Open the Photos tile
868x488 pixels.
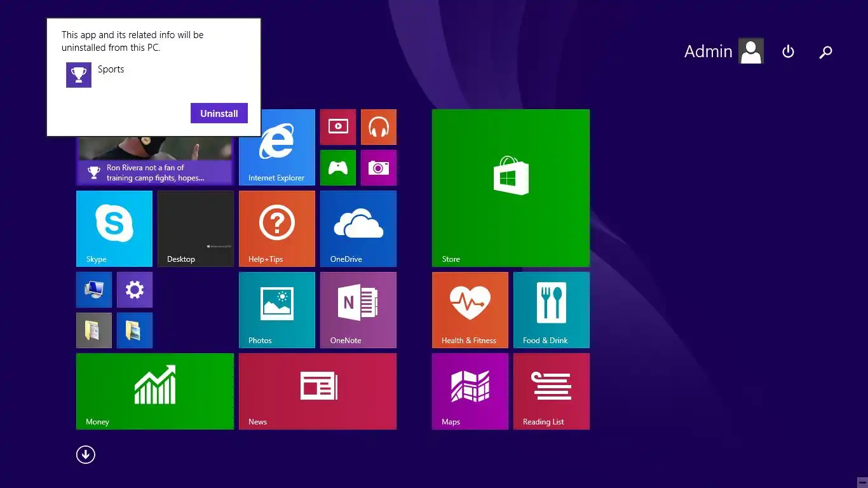[x=277, y=310]
